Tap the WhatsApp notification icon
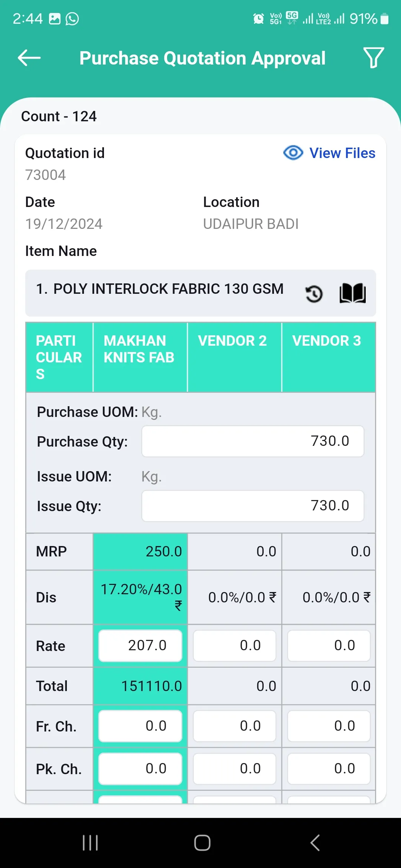 (x=72, y=19)
